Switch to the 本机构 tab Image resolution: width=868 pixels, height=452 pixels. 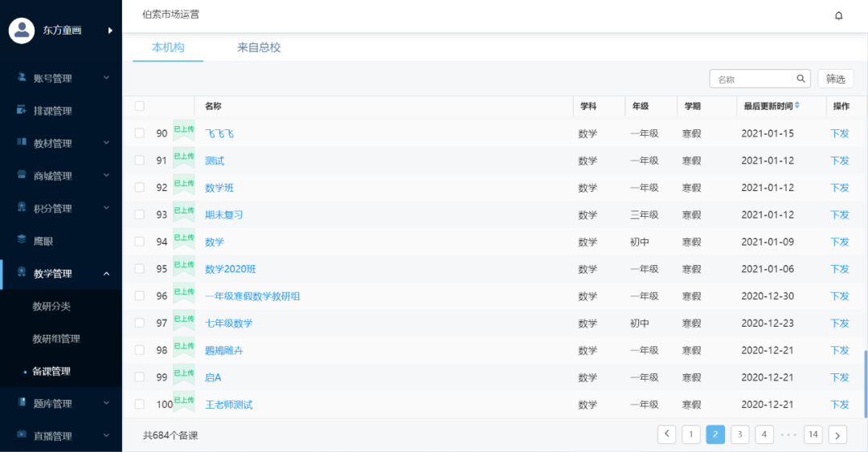(x=168, y=47)
